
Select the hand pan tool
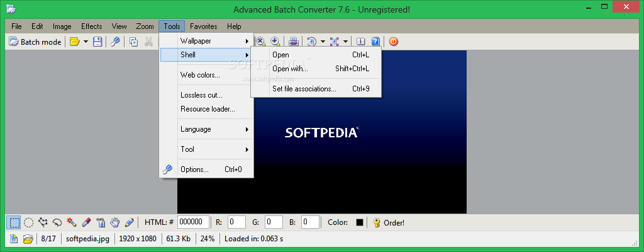click(x=115, y=223)
